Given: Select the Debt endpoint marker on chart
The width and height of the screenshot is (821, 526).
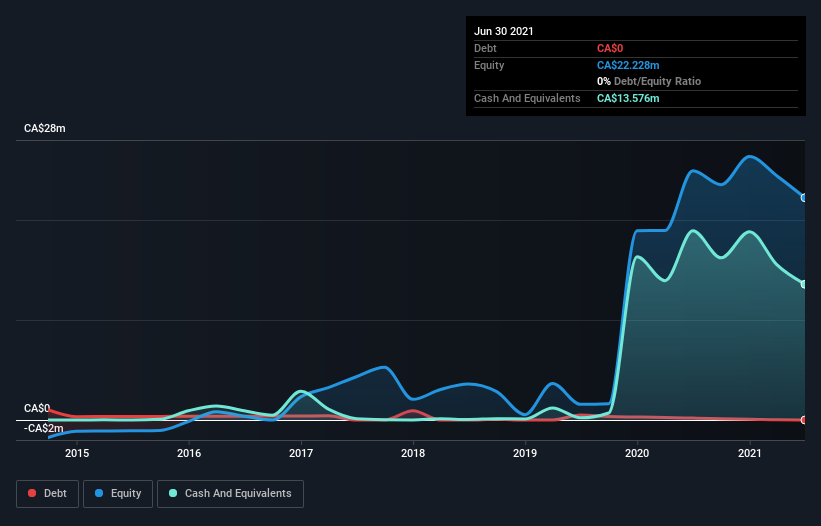Looking at the screenshot, I should (804, 420).
